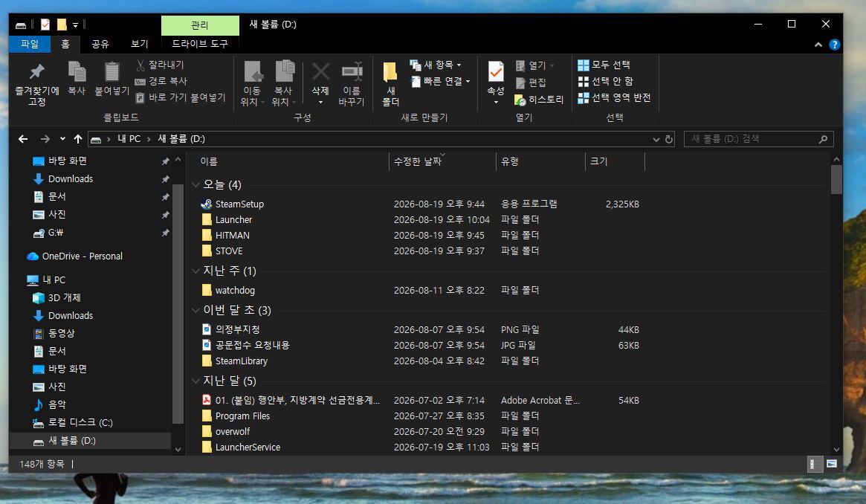Sort by the 크기 column header
The height and width of the screenshot is (504, 866).
(x=598, y=161)
